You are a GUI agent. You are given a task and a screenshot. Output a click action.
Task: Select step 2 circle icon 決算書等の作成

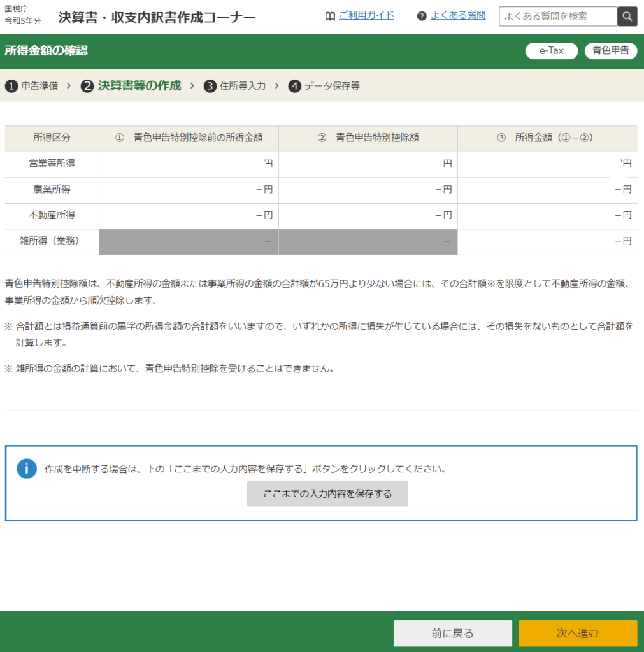point(87,86)
